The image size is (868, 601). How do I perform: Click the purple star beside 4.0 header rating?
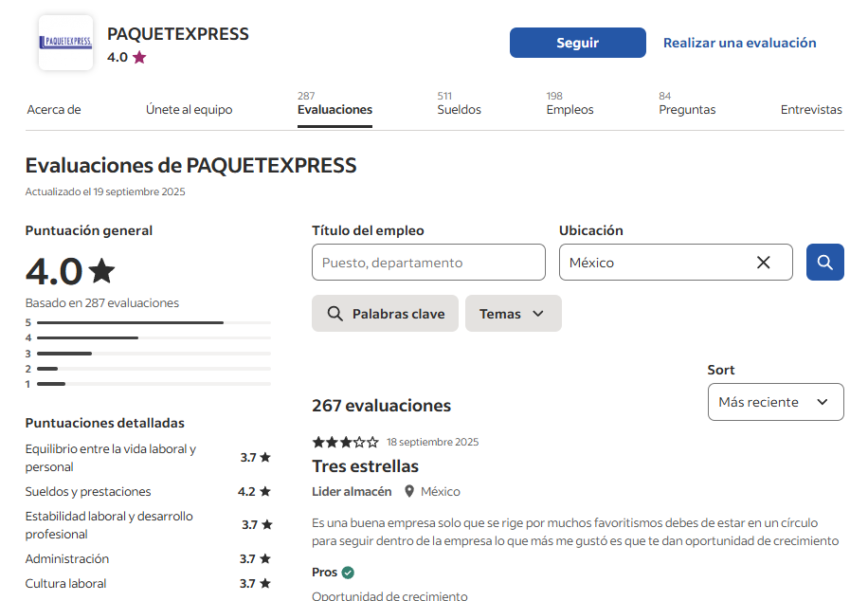click(139, 57)
